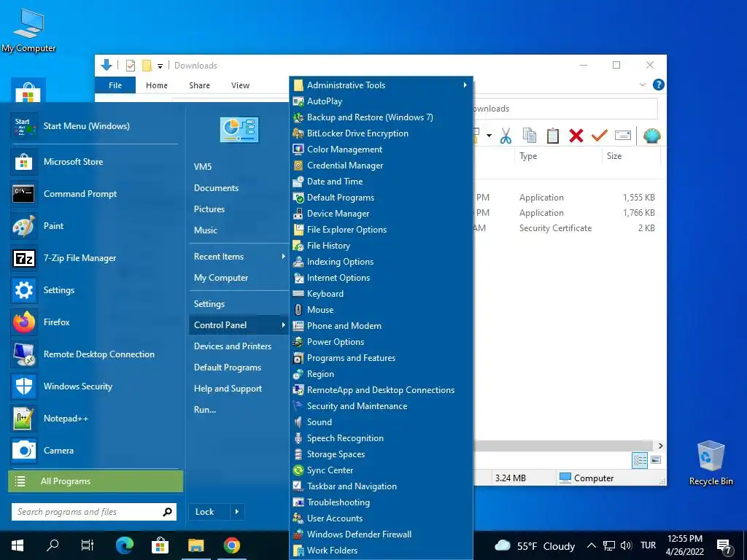Open the File tab in Explorer
747x560 pixels.
(115, 85)
